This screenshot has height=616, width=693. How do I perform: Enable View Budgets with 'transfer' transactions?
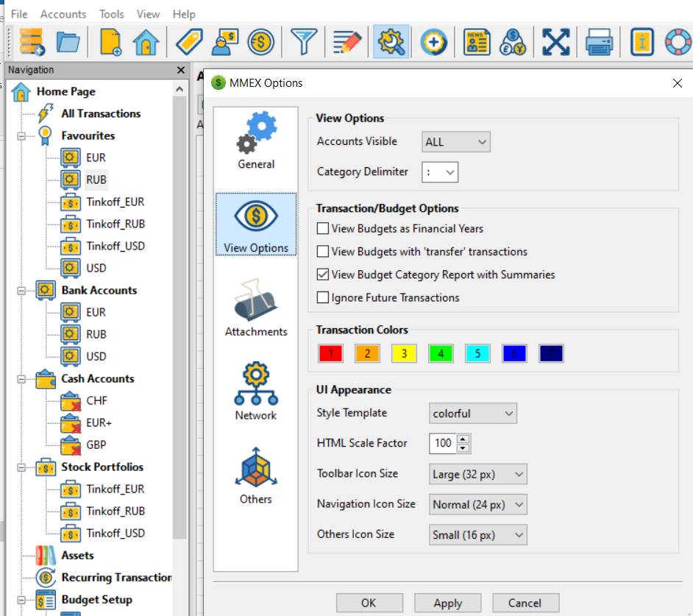point(323,252)
